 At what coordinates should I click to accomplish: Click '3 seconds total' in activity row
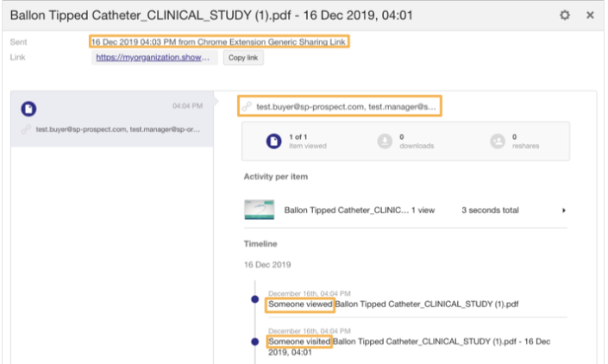pyautogui.click(x=492, y=210)
